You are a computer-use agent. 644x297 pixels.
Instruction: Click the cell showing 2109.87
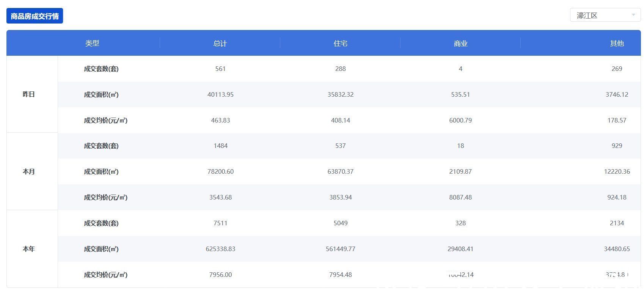tap(460, 171)
